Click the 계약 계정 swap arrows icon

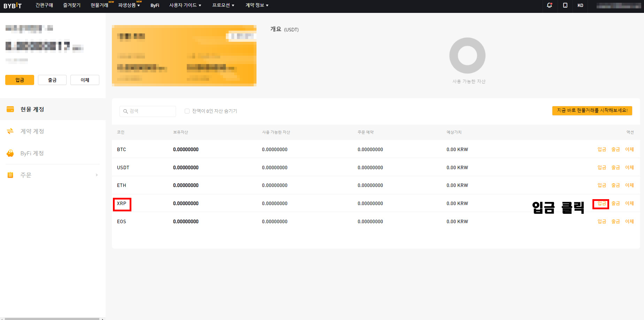pos(10,131)
